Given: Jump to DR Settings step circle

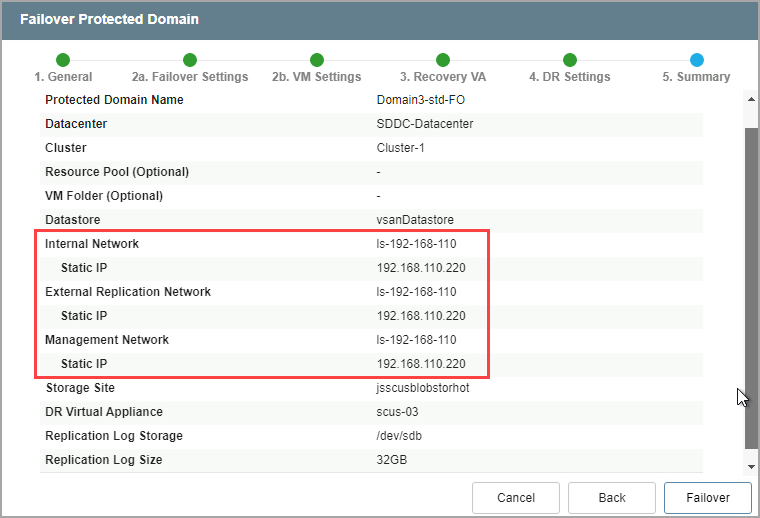Looking at the screenshot, I should click(x=570, y=60).
